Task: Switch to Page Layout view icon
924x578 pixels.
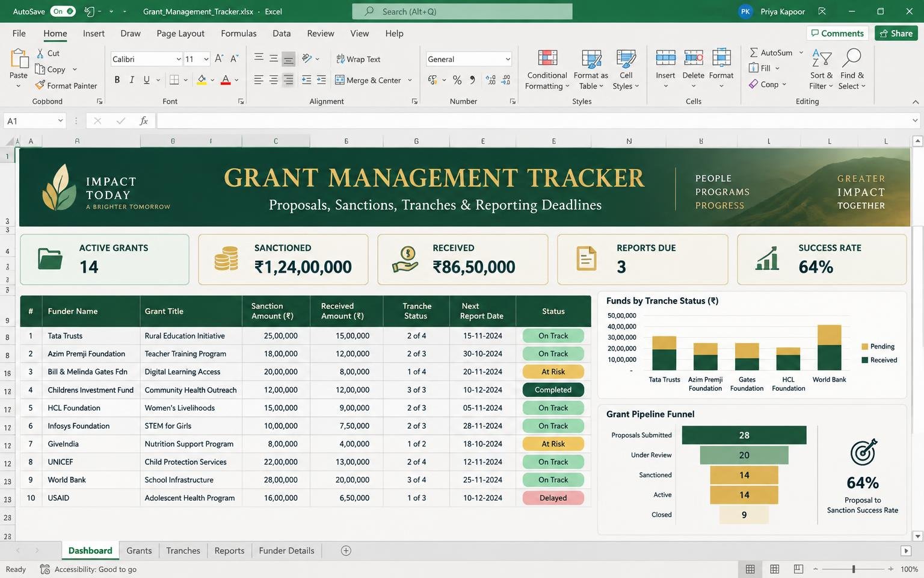Action: (775, 569)
